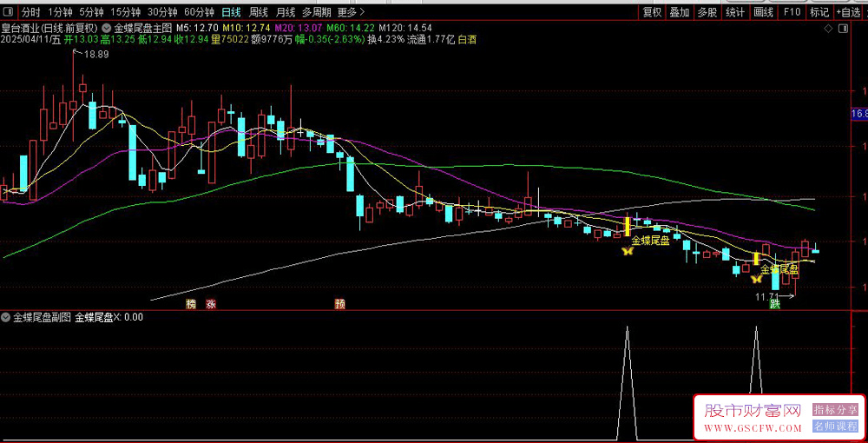Click the M60: 14.22 moving average label
This screenshot has width=868, height=443.
(351, 28)
